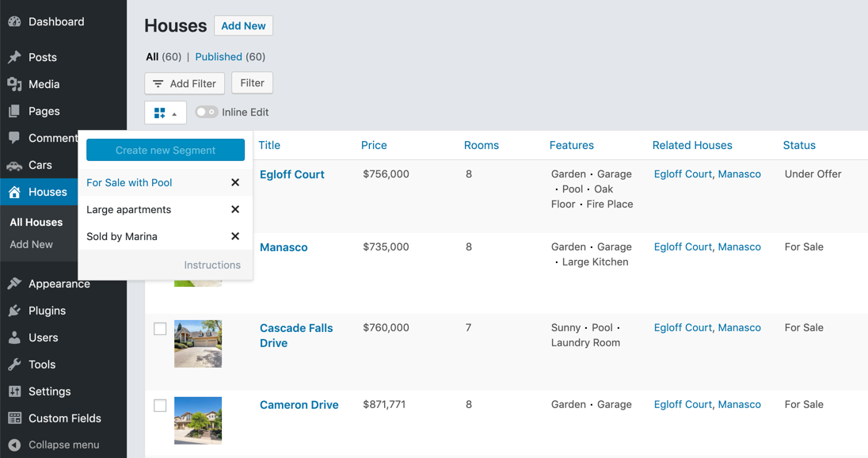This screenshot has height=458, width=868.
Task: Click the Filter button
Action: 252,82
